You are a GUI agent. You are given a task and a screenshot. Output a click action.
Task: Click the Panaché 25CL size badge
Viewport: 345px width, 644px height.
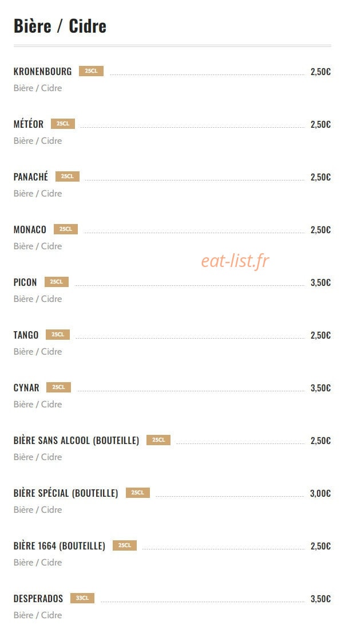68,176
